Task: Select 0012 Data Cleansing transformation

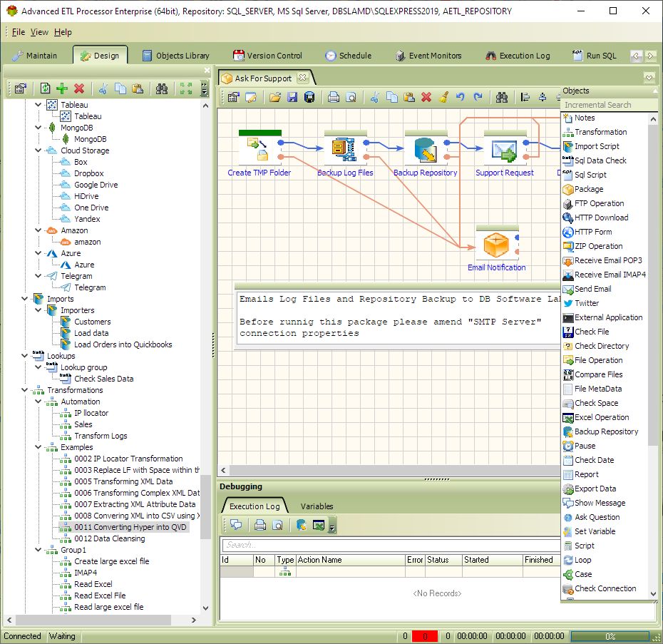Action: [110, 538]
